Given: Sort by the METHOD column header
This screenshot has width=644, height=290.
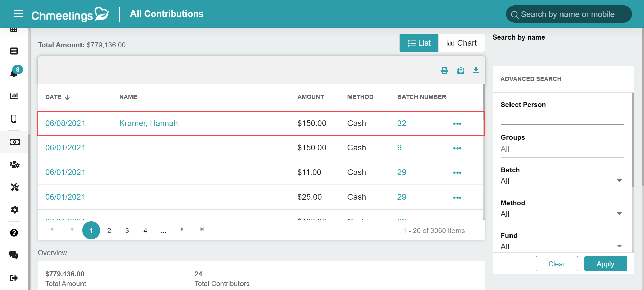Looking at the screenshot, I should click(360, 97).
